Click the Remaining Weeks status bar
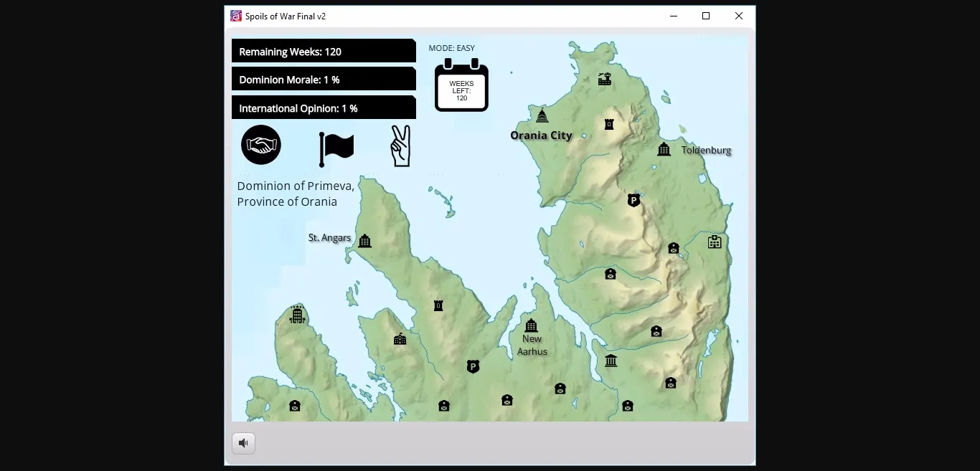The height and width of the screenshot is (471, 980). [x=323, y=52]
